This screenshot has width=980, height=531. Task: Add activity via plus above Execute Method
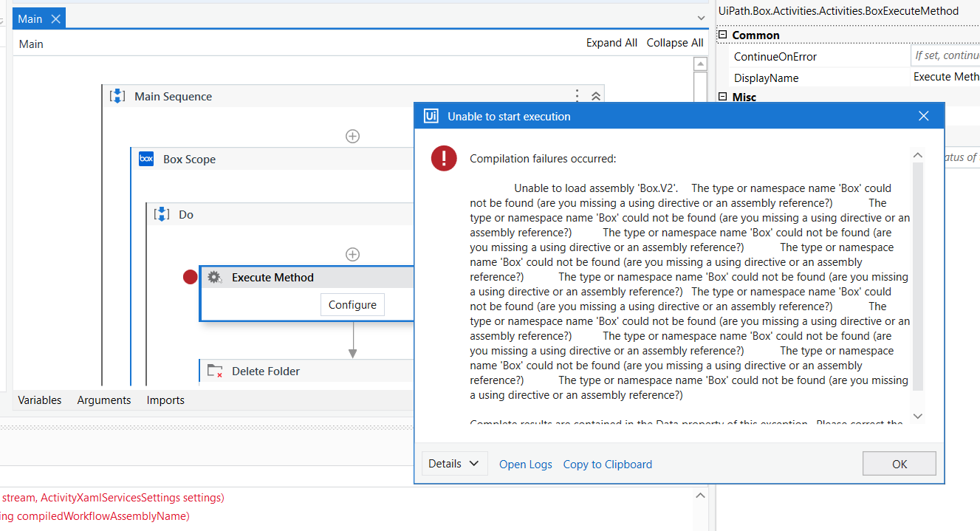click(353, 254)
